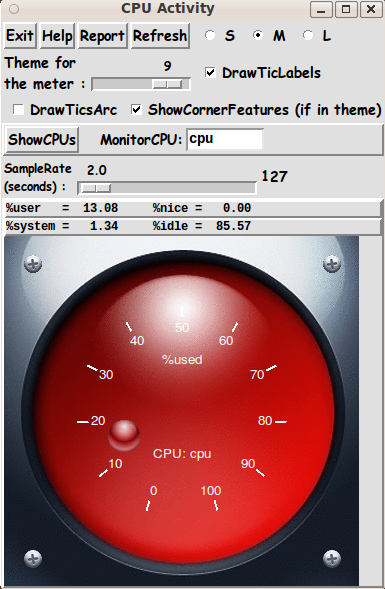Enable the DrawTicsArc checkbox
The image size is (385, 589).
pyautogui.click(x=18, y=110)
